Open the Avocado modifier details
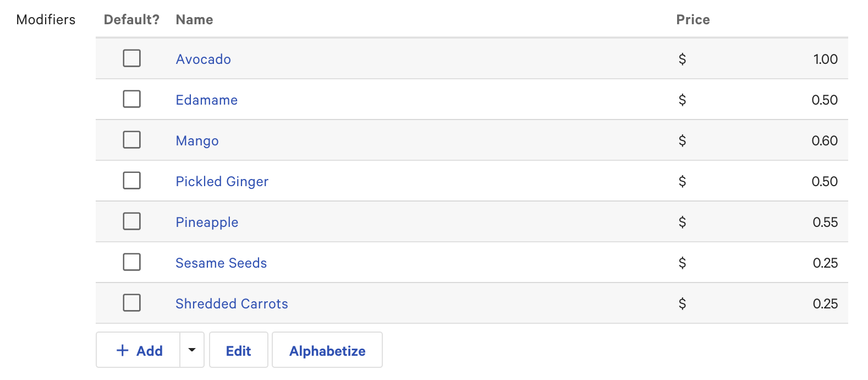The height and width of the screenshot is (380, 868). click(203, 59)
